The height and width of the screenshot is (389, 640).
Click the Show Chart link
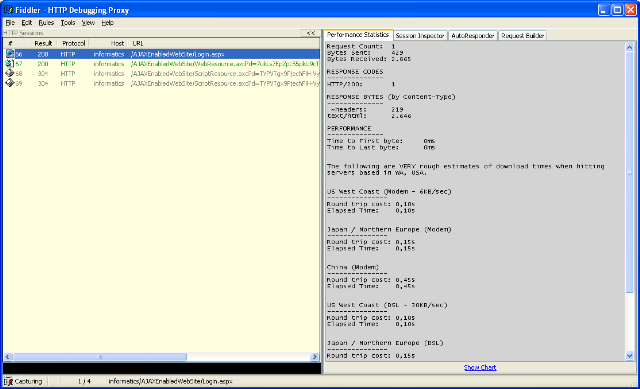(480, 367)
